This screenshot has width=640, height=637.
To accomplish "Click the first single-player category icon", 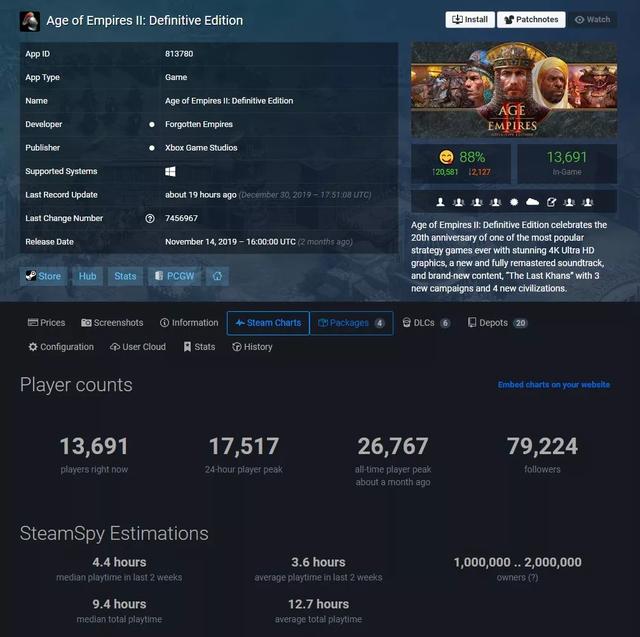I will 440,202.
